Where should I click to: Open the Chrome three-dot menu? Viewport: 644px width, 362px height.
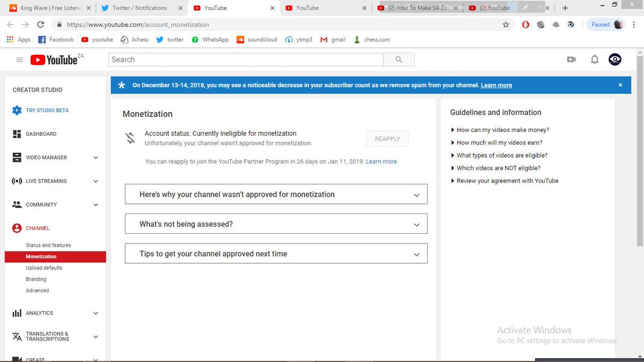635,25
